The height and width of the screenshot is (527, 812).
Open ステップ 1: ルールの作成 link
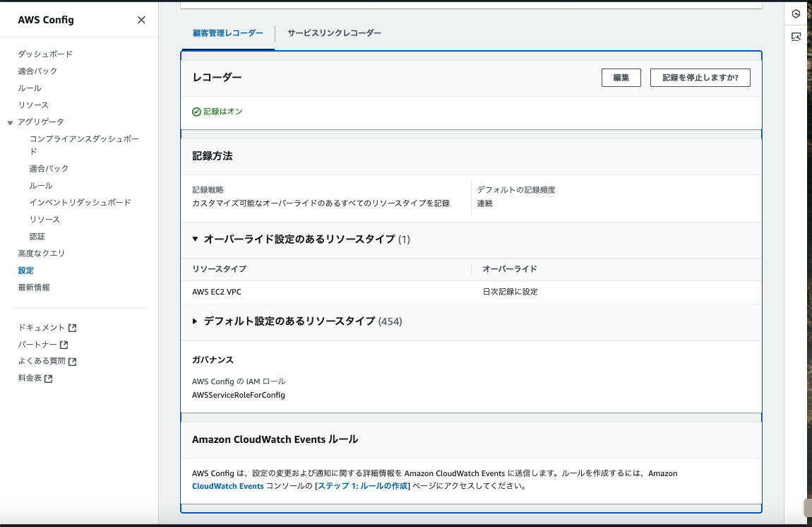(363, 486)
